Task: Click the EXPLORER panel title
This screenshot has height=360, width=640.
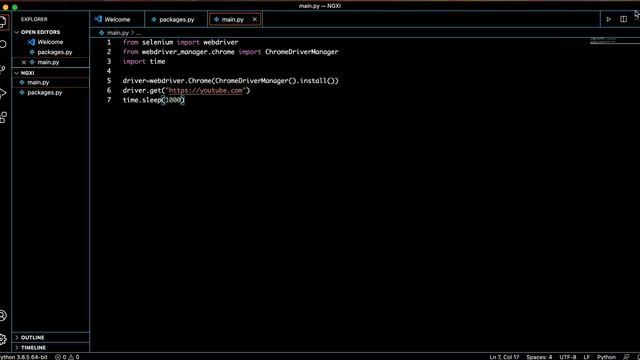Action: coord(34,19)
